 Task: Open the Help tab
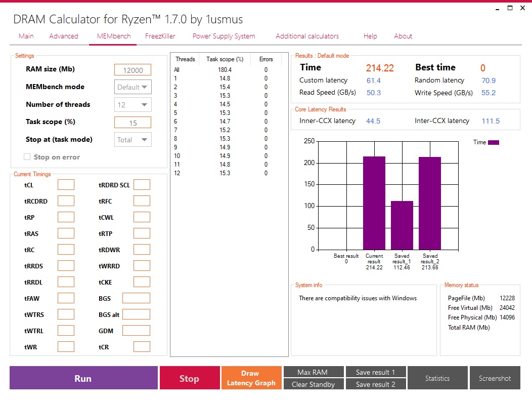point(370,36)
